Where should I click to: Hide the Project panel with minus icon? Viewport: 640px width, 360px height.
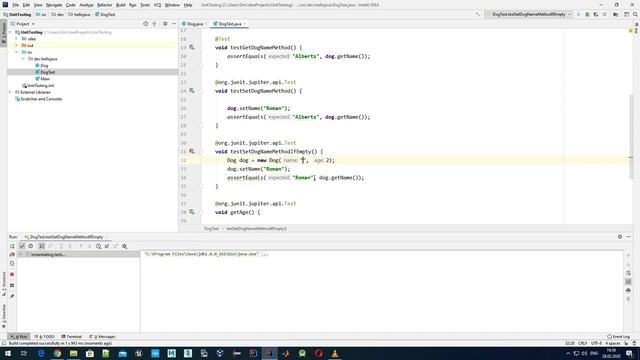[174, 24]
